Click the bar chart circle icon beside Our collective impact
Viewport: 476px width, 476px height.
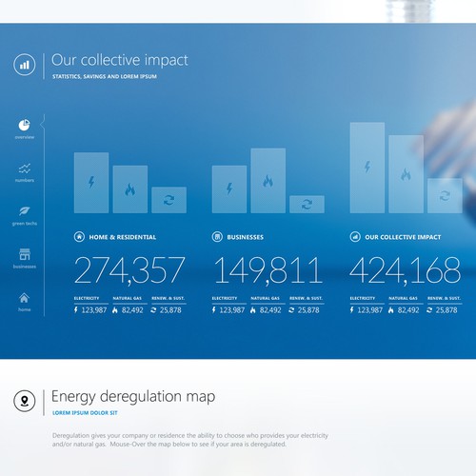pyautogui.click(x=25, y=65)
